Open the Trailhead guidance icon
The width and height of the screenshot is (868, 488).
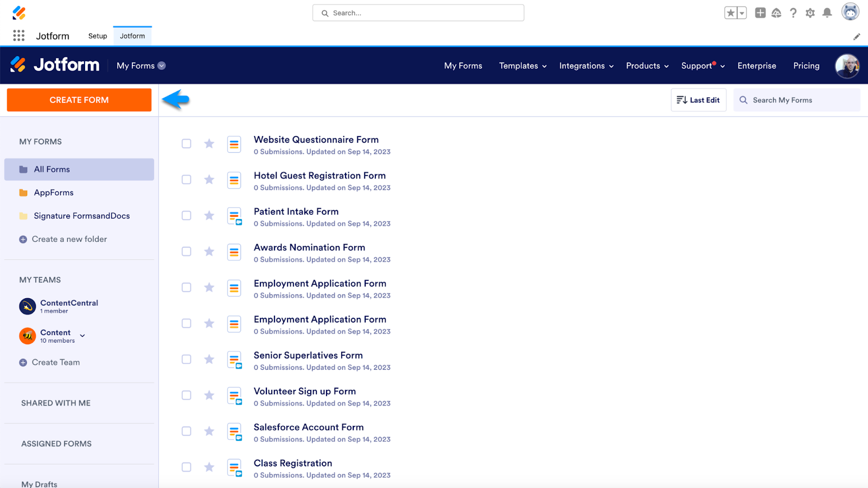(x=776, y=13)
